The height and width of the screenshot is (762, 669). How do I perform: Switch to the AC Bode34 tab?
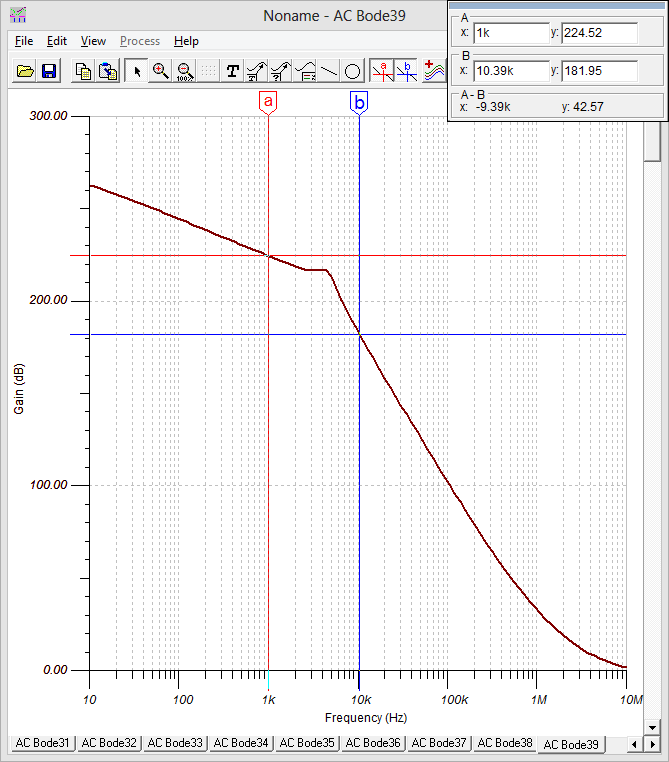[x=241, y=743]
